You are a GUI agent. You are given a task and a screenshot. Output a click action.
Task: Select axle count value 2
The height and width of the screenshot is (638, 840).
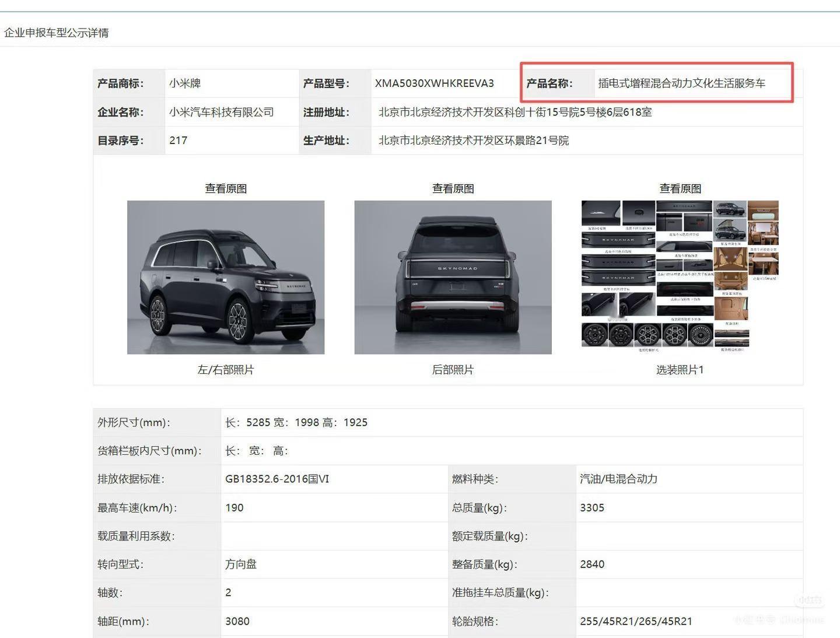(228, 593)
